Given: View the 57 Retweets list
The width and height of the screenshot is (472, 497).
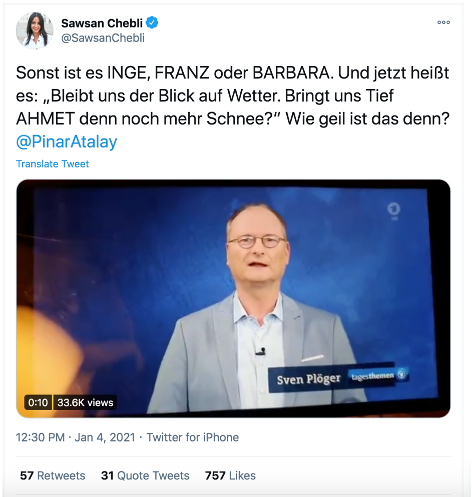Looking at the screenshot, I should (53, 475).
